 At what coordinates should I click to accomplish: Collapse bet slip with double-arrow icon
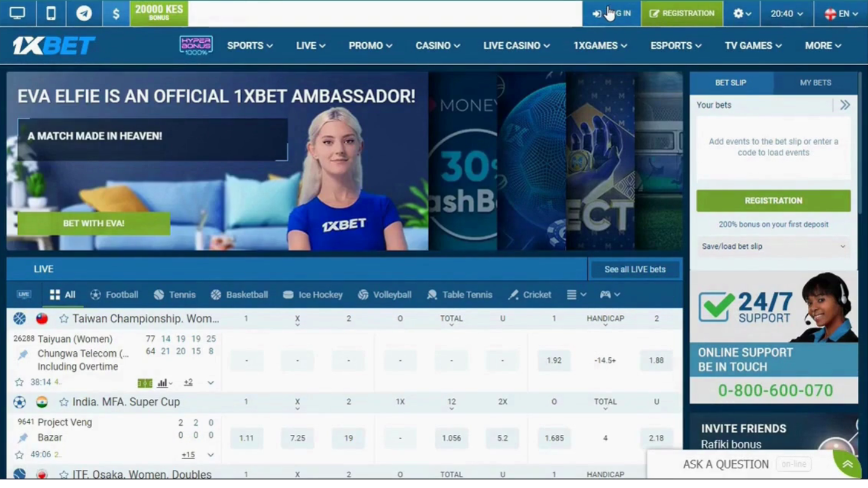pyautogui.click(x=845, y=105)
